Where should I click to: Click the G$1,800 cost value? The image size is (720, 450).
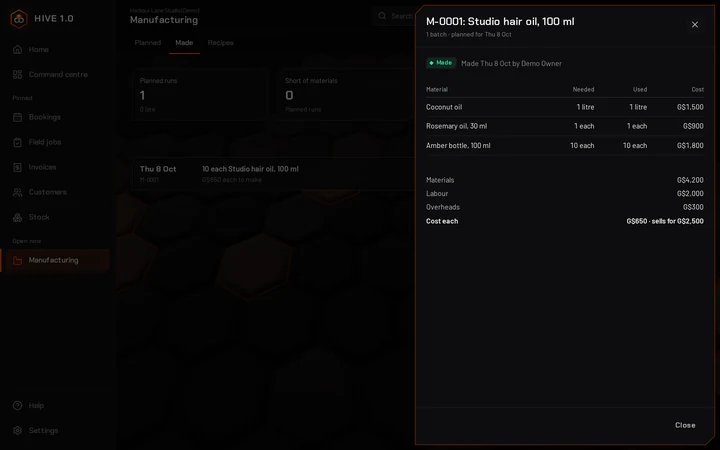690,146
